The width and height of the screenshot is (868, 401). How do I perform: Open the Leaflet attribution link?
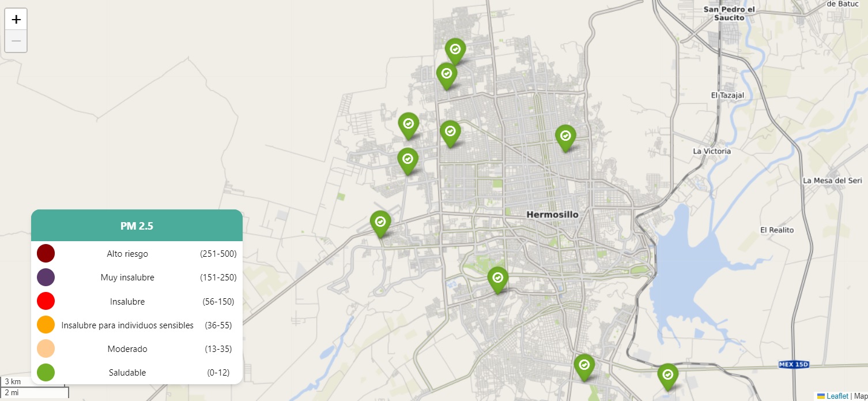pos(837,396)
